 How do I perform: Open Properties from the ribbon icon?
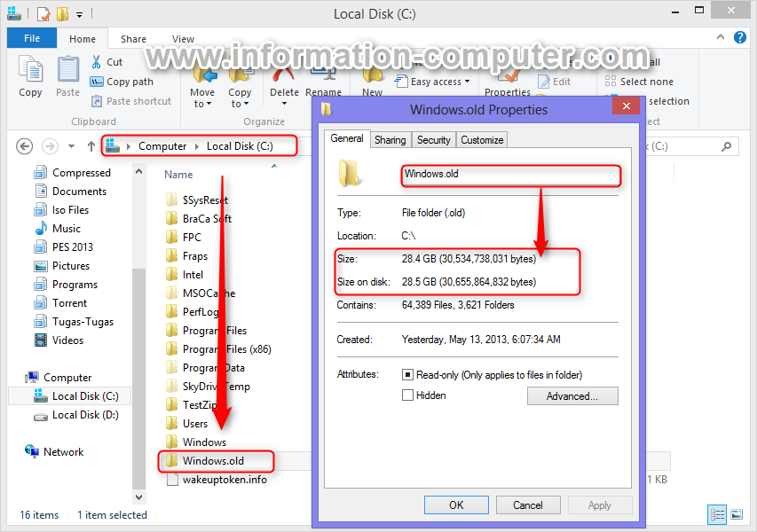pyautogui.click(x=507, y=78)
